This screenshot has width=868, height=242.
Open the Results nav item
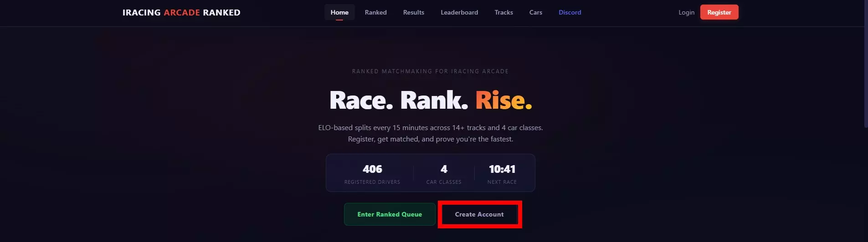click(414, 12)
